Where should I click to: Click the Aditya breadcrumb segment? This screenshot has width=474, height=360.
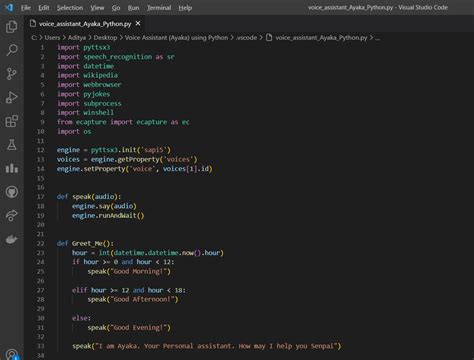tap(77, 38)
